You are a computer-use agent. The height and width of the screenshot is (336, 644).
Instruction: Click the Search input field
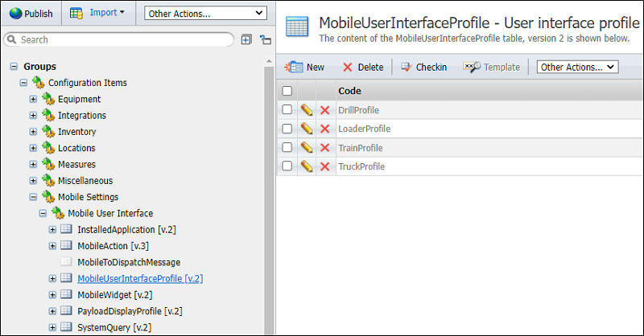(x=119, y=39)
